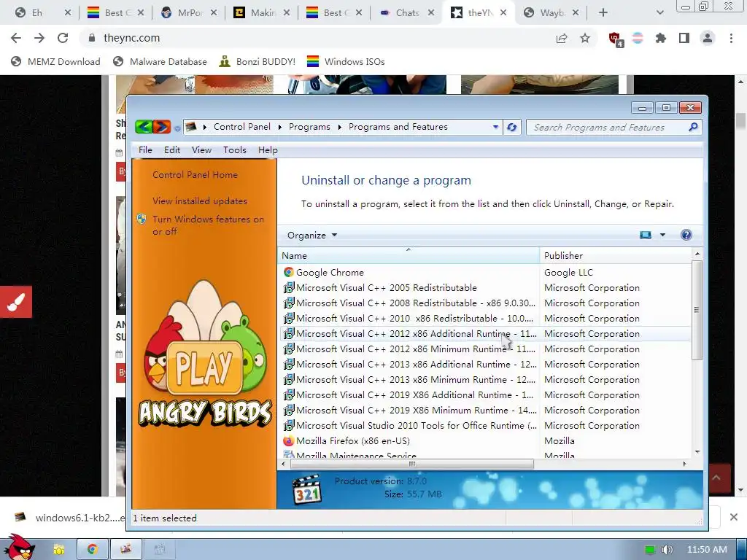Click the Angry Birds start button on taskbar

pos(18,547)
